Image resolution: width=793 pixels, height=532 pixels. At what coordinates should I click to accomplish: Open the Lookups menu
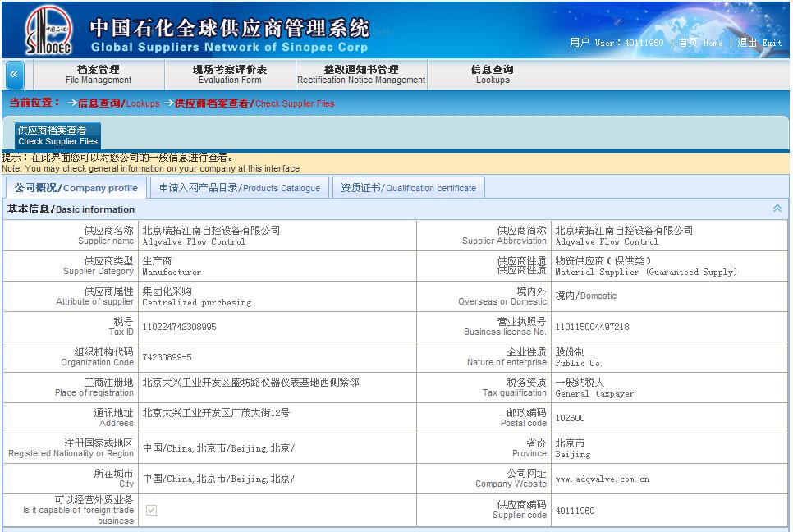click(x=493, y=75)
